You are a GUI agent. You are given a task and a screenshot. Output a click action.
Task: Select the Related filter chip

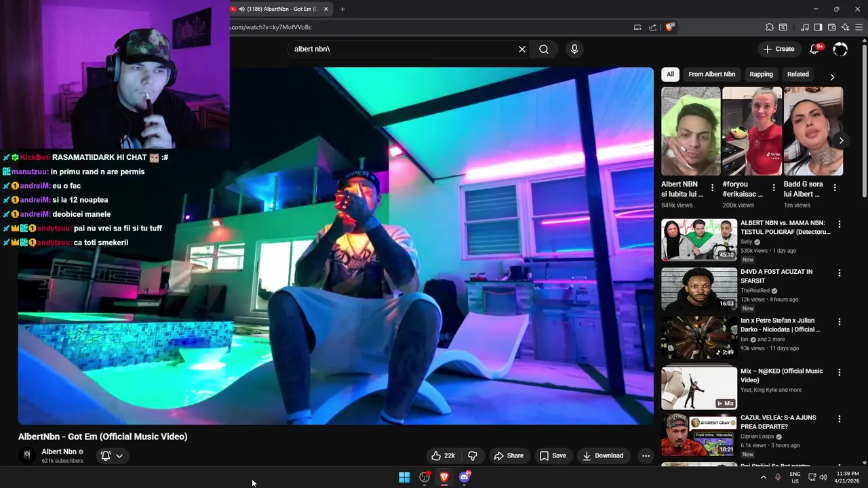coord(797,75)
